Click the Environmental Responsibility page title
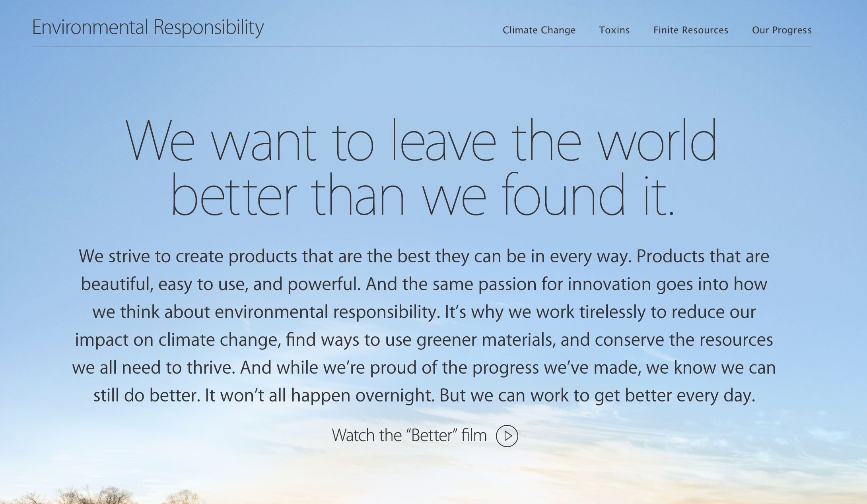 point(148,27)
